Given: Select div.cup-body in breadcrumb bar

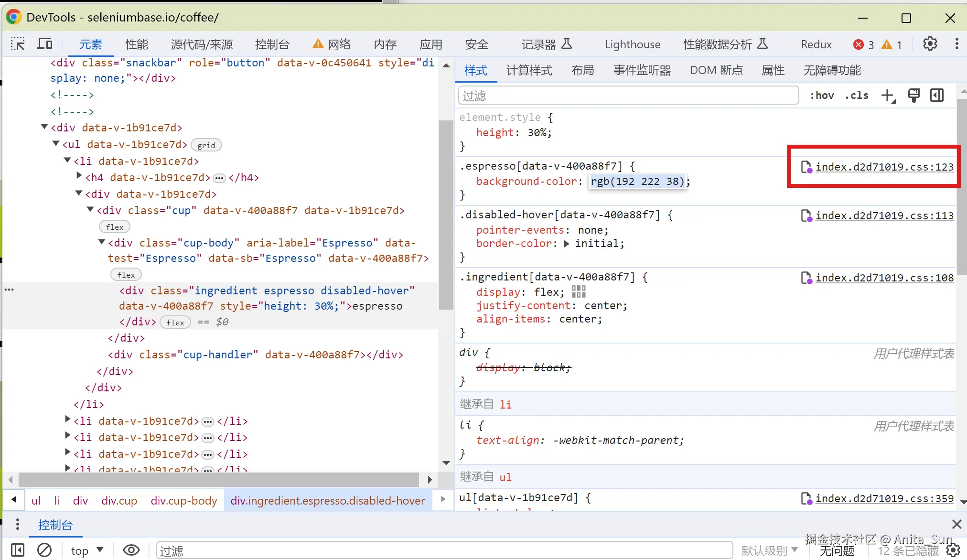Looking at the screenshot, I should pos(183,500).
